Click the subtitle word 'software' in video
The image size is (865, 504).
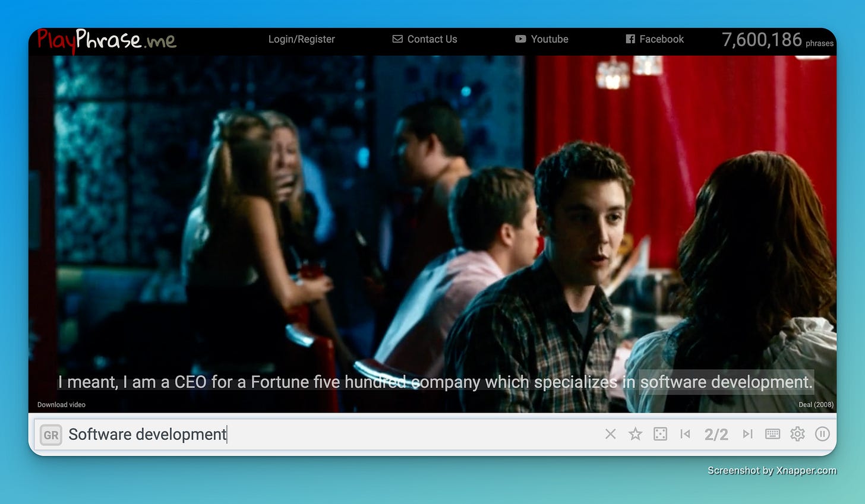[673, 382]
